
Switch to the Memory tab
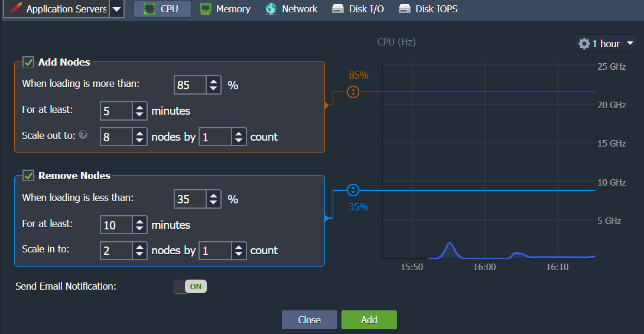225,9
